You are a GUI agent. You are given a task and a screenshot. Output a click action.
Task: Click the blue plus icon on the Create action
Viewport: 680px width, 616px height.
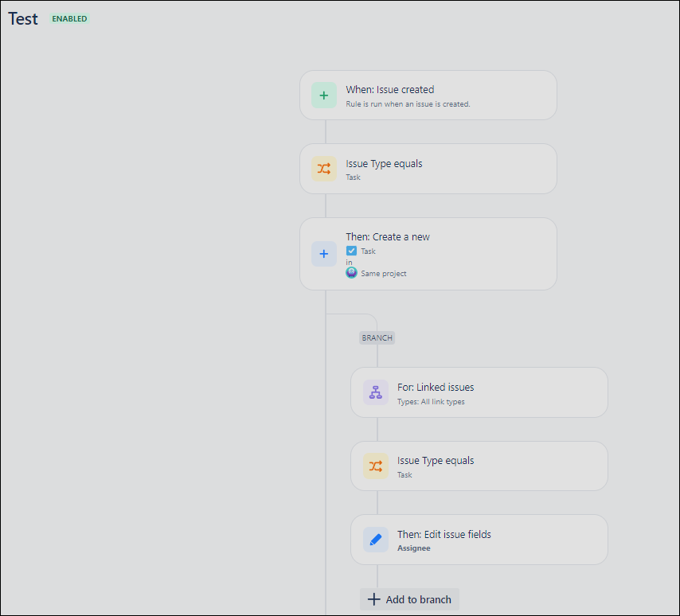point(323,253)
